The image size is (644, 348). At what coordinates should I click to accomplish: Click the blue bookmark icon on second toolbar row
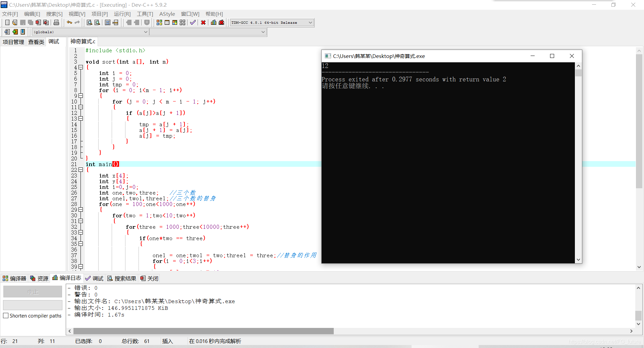23,32
